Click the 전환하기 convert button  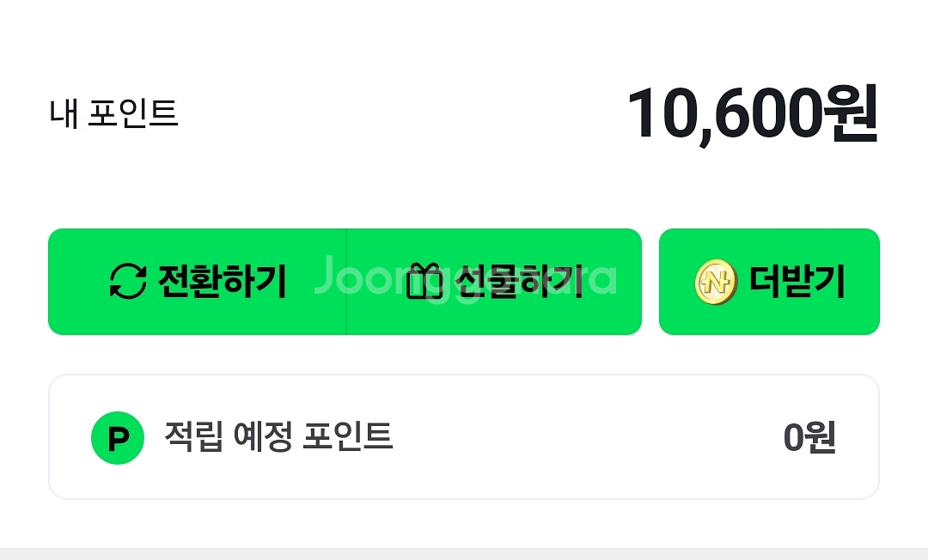coord(197,282)
